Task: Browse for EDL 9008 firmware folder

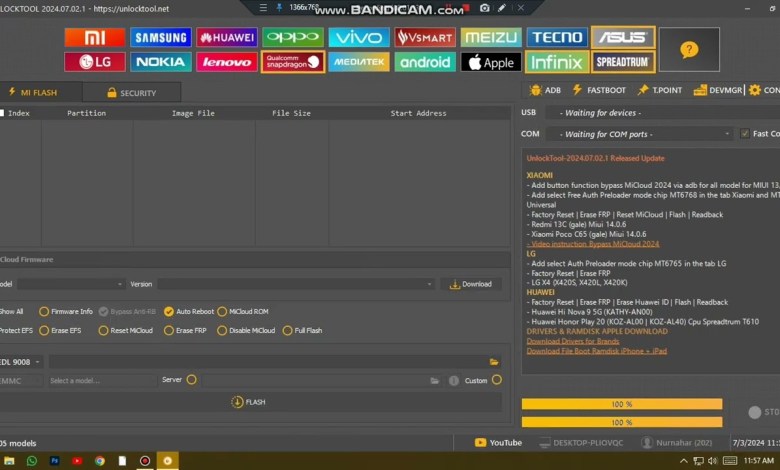Action: pos(494,362)
